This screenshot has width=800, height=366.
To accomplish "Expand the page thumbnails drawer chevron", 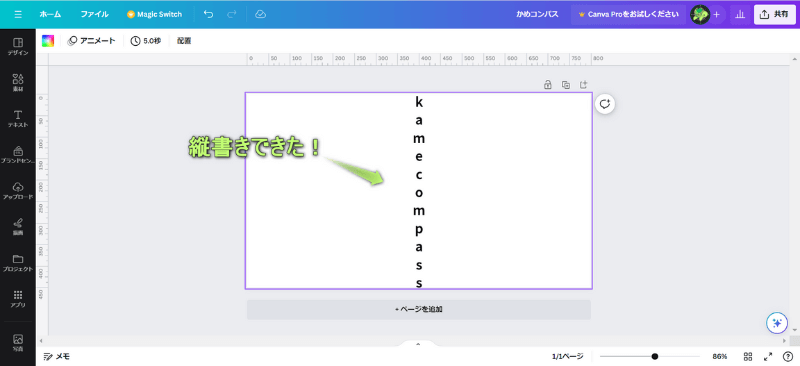I will click(418, 344).
